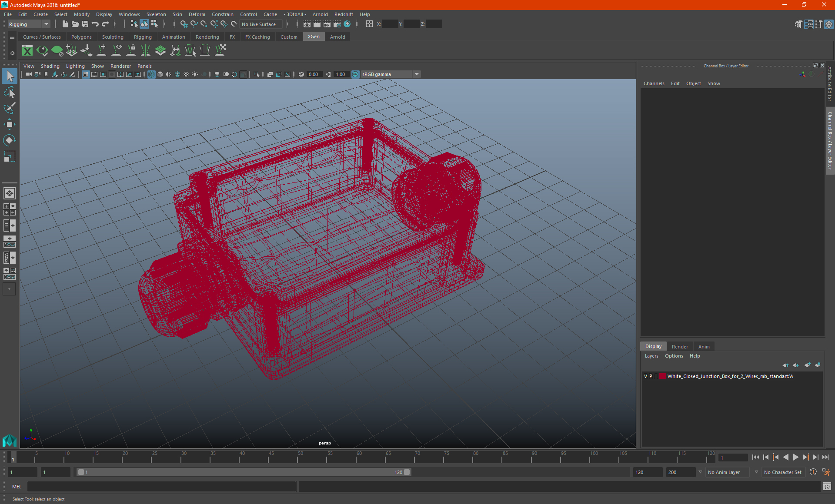The image size is (835, 504).
Task: Choose the Rotate tool in toolbox
Action: [x=10, y=140]
